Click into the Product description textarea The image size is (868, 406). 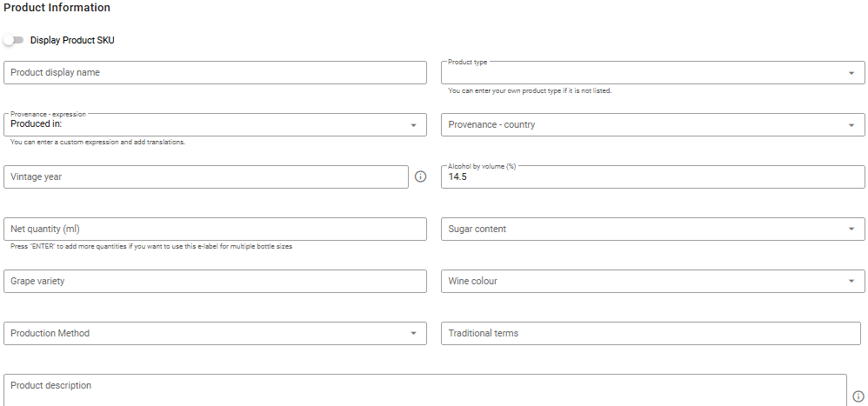point(424,389)
